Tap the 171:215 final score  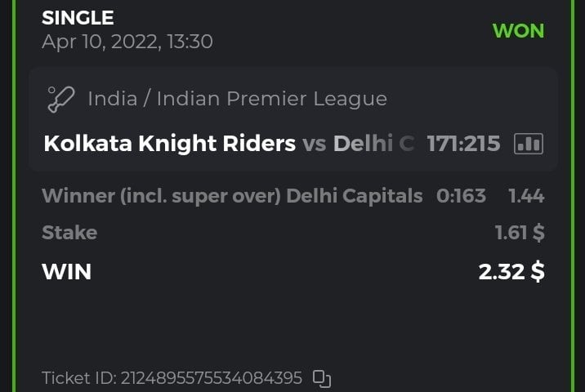(x=463, y=144)
